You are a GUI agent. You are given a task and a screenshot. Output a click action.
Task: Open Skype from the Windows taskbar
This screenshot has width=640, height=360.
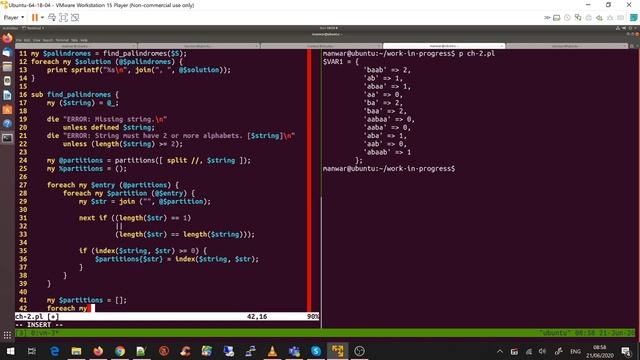tap(316, 351)
